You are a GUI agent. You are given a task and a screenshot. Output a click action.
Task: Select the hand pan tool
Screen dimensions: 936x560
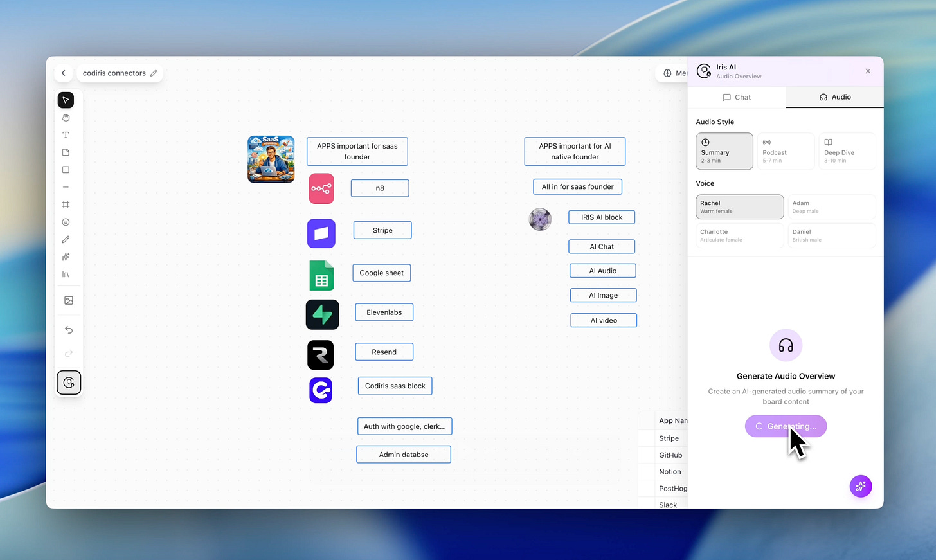point(66,118)
